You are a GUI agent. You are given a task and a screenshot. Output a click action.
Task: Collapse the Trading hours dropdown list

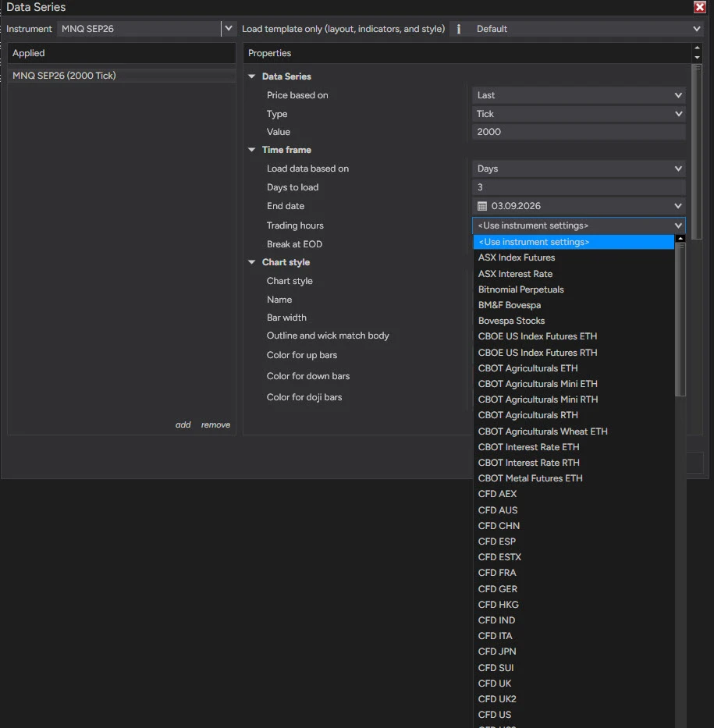click(678, 226)
